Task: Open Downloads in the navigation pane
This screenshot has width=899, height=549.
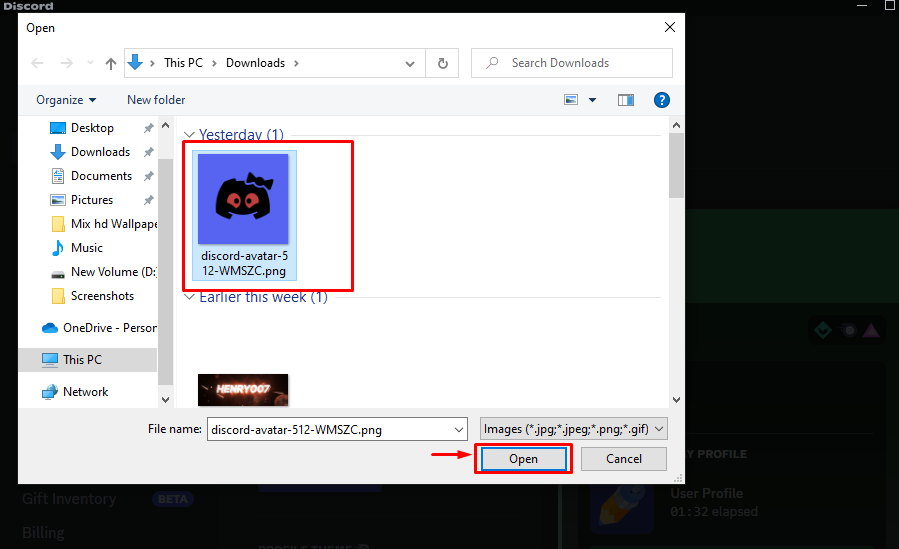Action: [x=100, y=152]
